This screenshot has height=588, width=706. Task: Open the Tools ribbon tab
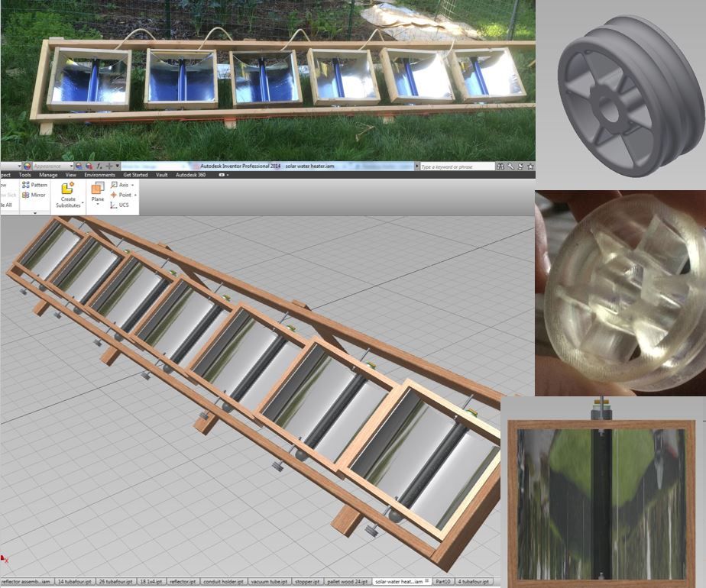click(24, 175)
